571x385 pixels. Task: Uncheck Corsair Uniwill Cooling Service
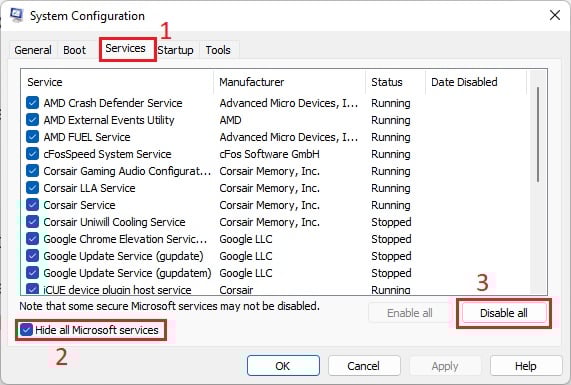[x=32, y=222]
